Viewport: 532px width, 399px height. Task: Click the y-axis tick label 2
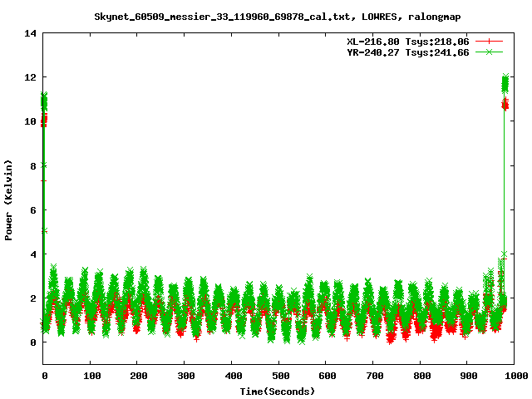[x=33, y=298]
